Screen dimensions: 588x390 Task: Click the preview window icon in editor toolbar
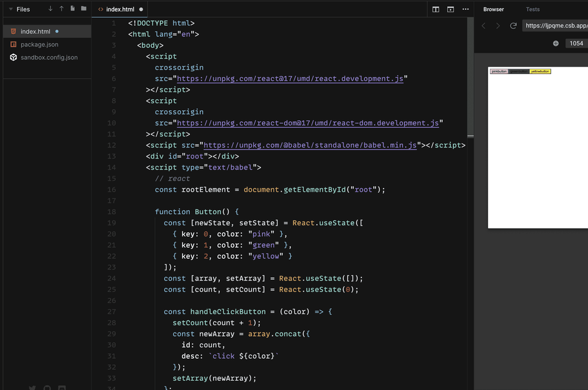pyautogui.click(x=451, y=9)
